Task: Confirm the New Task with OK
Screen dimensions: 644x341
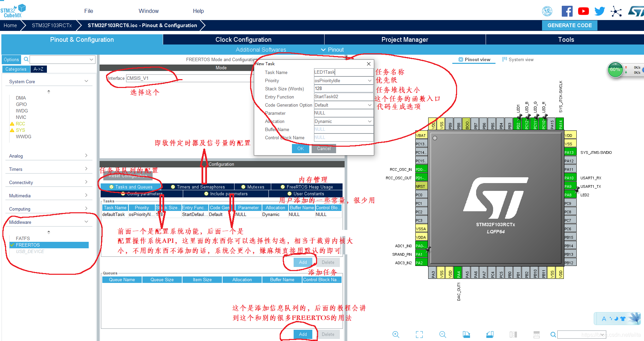Action: click(300, 149)
